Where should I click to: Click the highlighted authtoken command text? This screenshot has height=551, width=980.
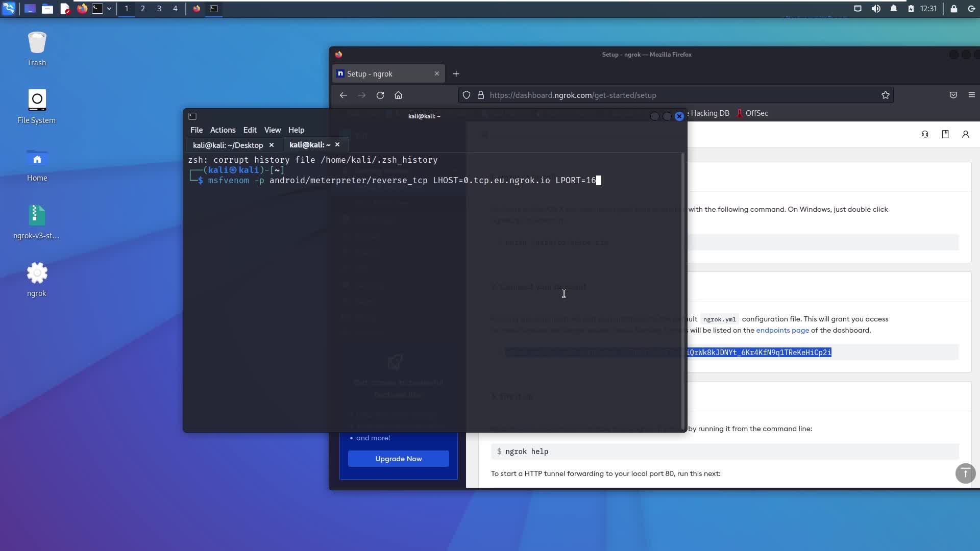point(759,353)
